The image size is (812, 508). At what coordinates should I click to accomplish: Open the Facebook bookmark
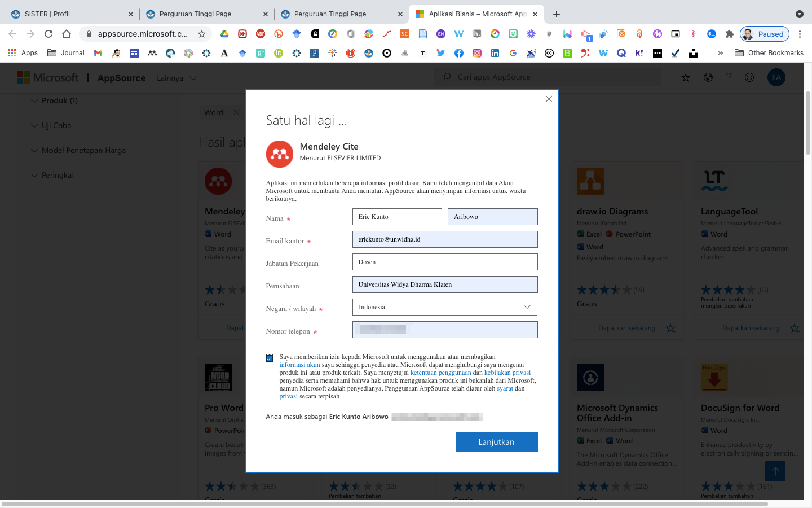tap(459, 53)
